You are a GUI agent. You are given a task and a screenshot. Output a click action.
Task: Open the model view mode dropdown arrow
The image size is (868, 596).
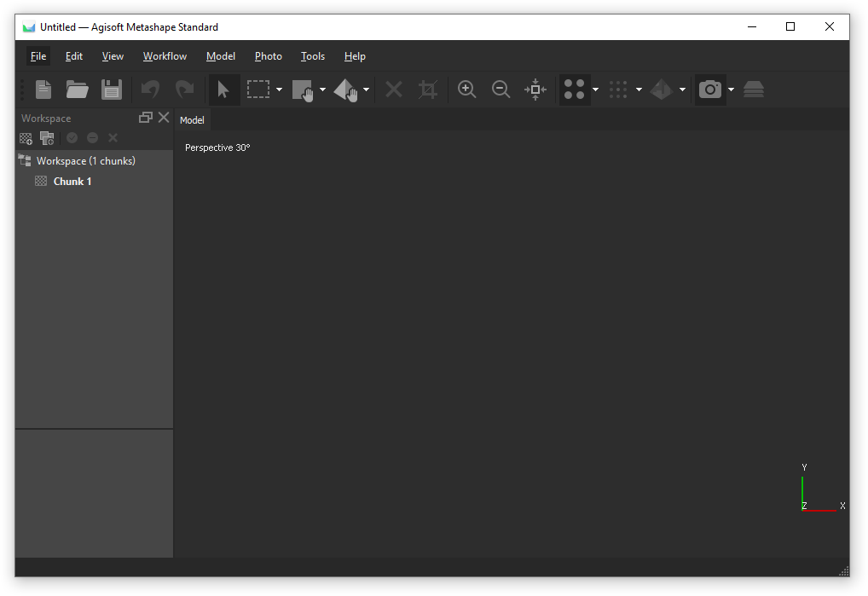[683, 90]
